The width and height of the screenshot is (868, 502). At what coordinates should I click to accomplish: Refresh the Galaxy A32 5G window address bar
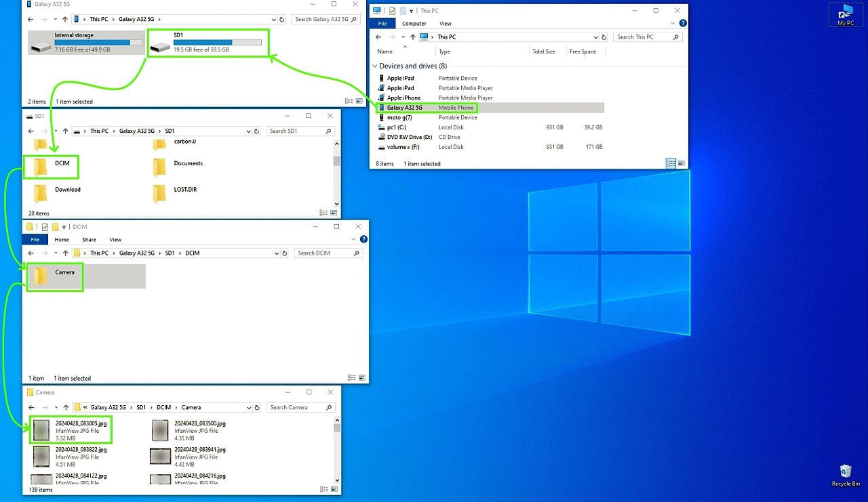283,19
